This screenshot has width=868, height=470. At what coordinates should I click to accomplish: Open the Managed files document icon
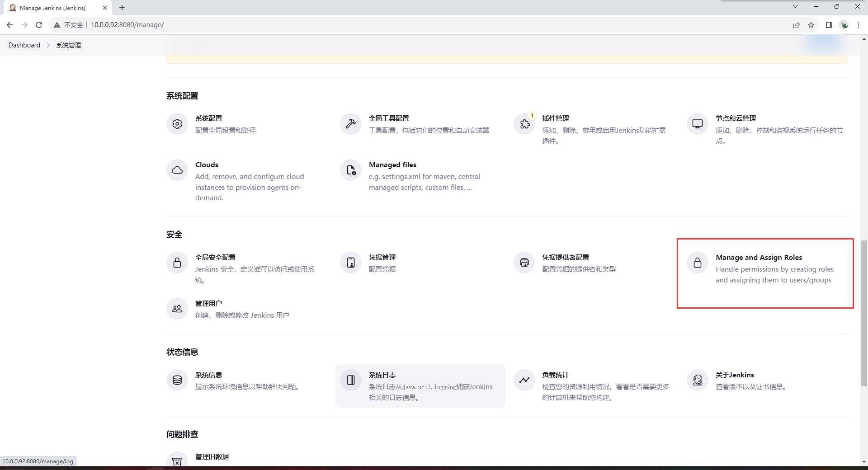pos(351,170)
